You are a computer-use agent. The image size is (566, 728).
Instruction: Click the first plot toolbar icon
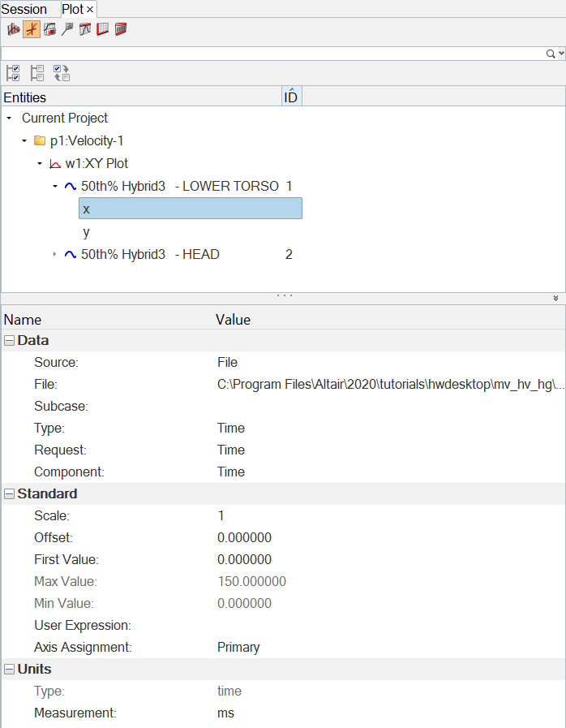click(14, 30)
